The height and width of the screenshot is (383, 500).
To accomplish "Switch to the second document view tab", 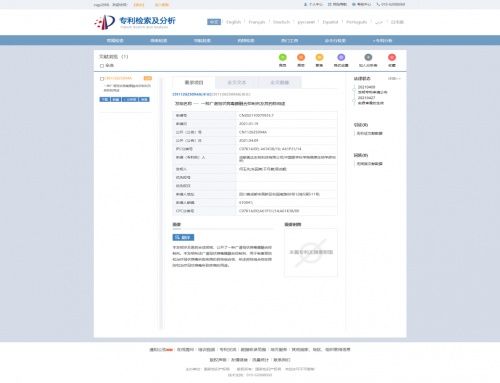I will (237, 82).
